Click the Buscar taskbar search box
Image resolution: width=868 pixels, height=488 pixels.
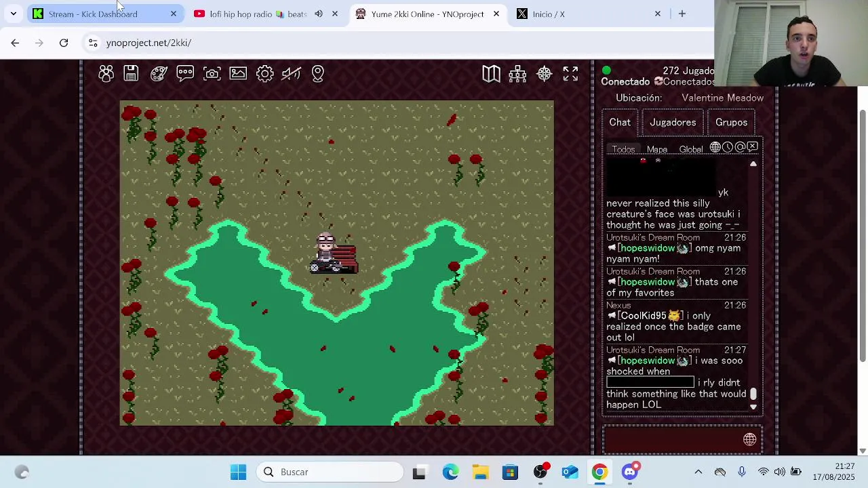(x=330, y=472)
